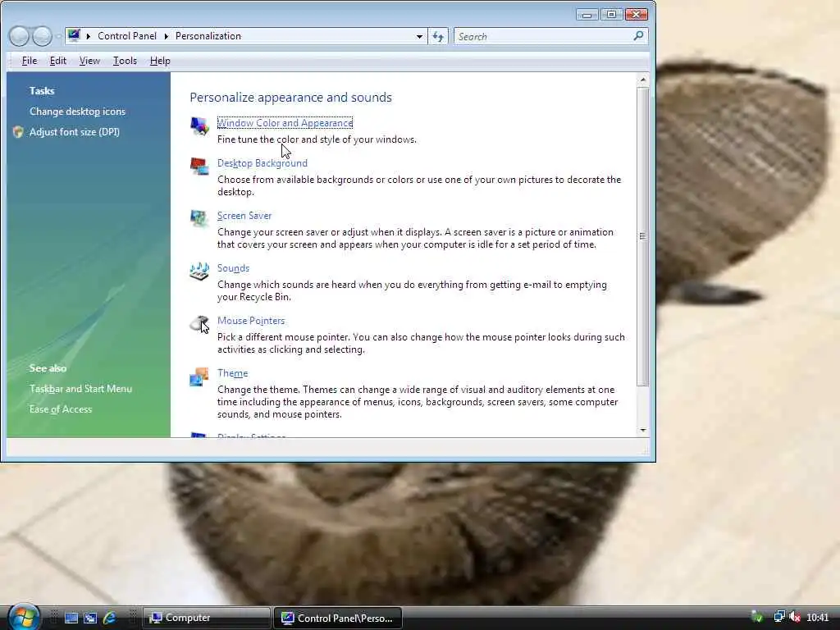This screenshot has width=840, height=630.
Task: Click the Desktop Background icon
Action: pyautogui.click(x=199, y=166)
